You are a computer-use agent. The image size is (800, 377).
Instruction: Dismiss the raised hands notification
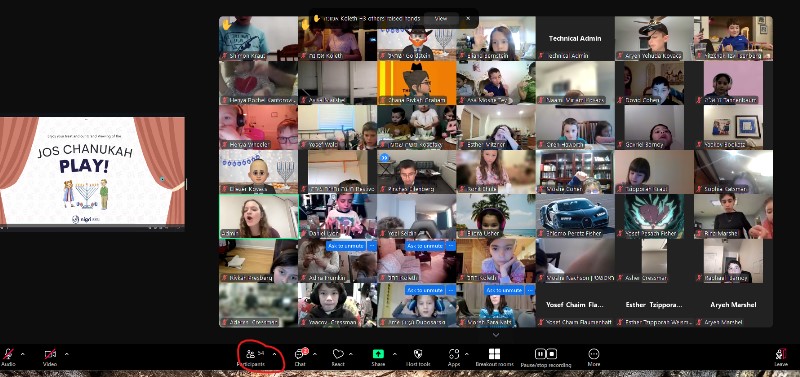pos(468,18)
